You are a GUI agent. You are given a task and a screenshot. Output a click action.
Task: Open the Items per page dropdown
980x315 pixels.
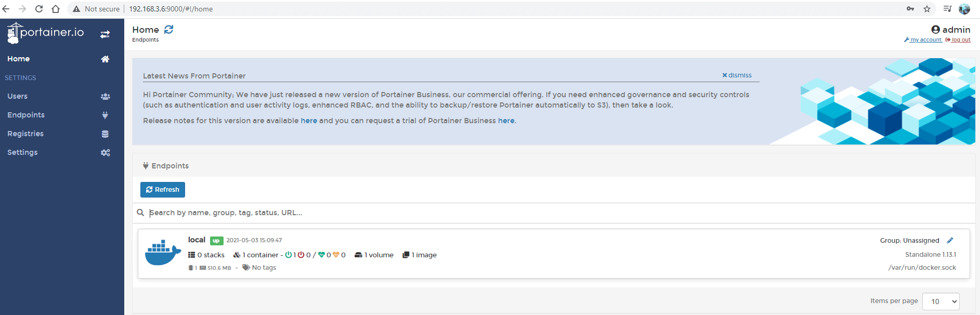coord(940,301)
